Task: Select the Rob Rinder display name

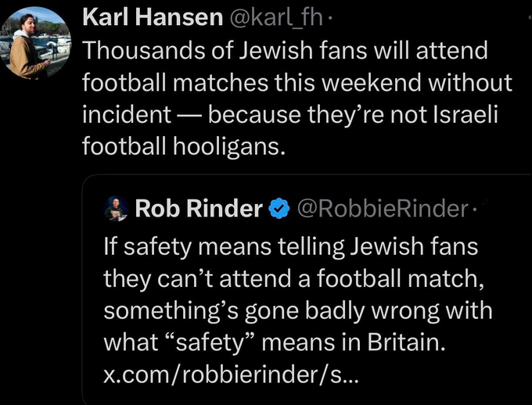Action: click(199, 209)
